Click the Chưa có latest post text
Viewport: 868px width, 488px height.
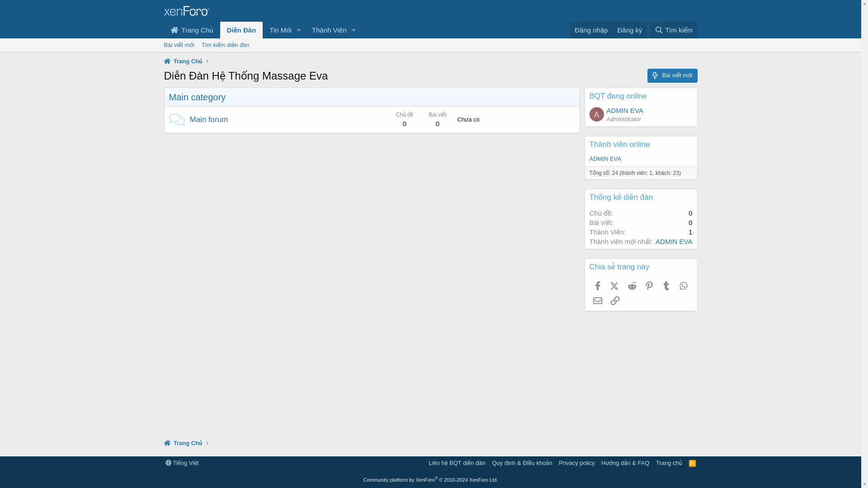coord(468,120)
